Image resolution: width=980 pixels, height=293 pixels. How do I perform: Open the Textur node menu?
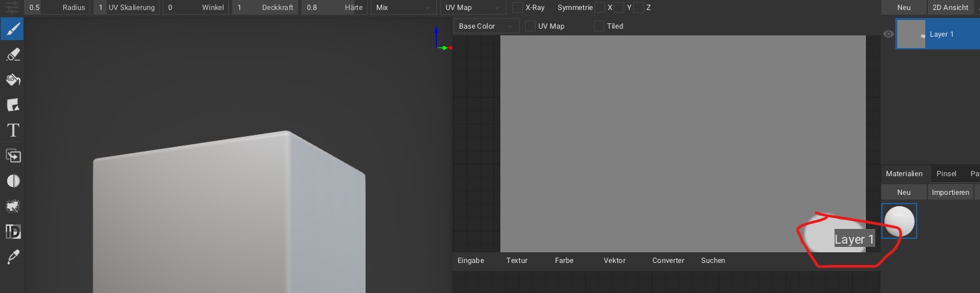[x=517, y=260]
